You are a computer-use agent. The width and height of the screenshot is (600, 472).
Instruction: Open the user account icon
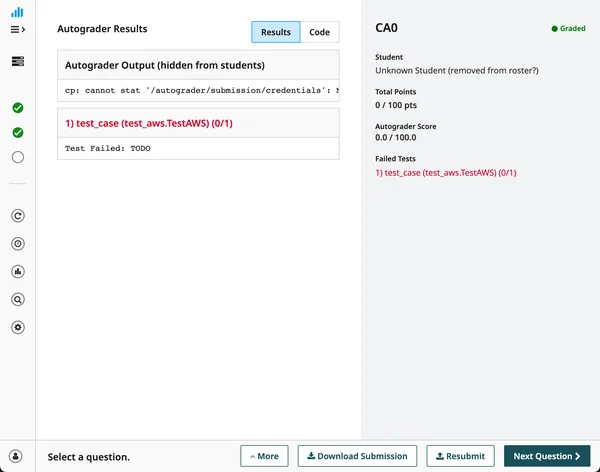[x=16, y=456]
